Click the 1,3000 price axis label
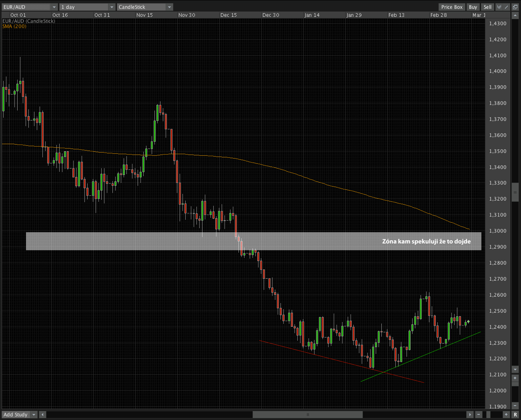The width and height of the screenshot is (521, 420). (498, 231)
